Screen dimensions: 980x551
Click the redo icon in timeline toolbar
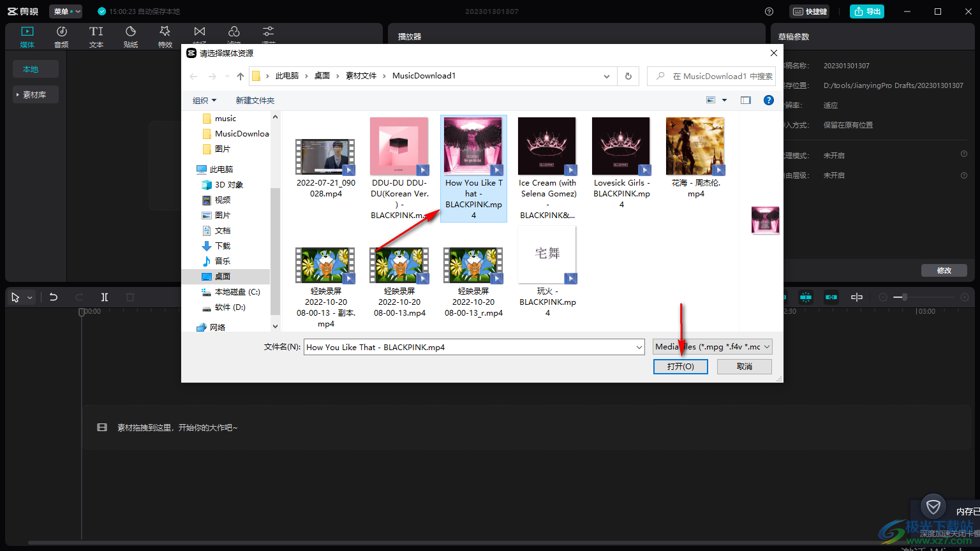point(79,297)
